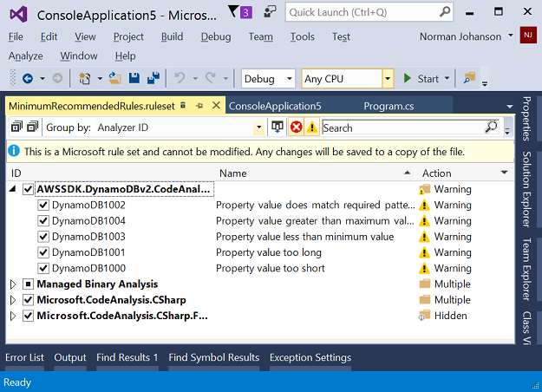Open Find in Files toolbar icon
This screenshot has height=392, width=542.
click(x=469, y=78)
